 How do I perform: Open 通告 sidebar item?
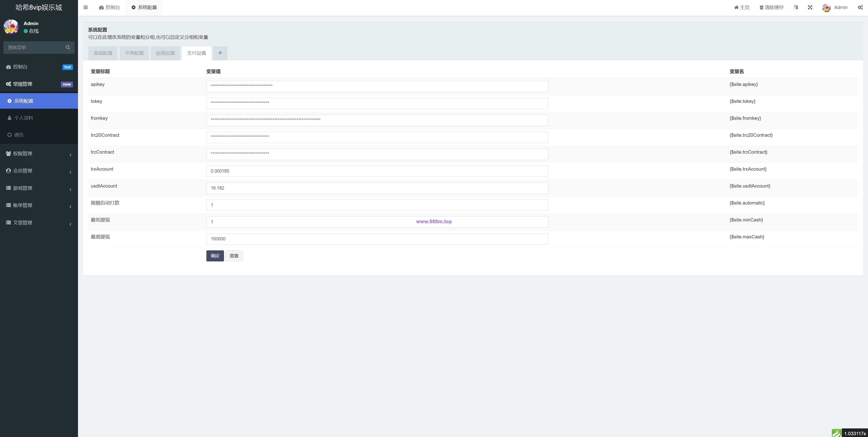[39, 135]
